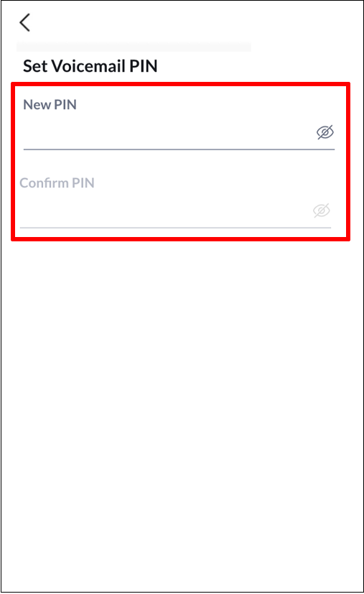Reveal entered PIN using the upper eye icon
This screenshot has width=364, height=594.
click(x=325, y=132)
